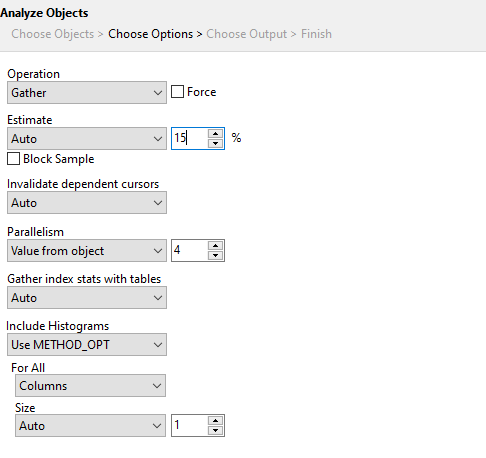Screen dimensions: 486x458
Task: Open the For All Columns dropdown
Action: [90, 386]
